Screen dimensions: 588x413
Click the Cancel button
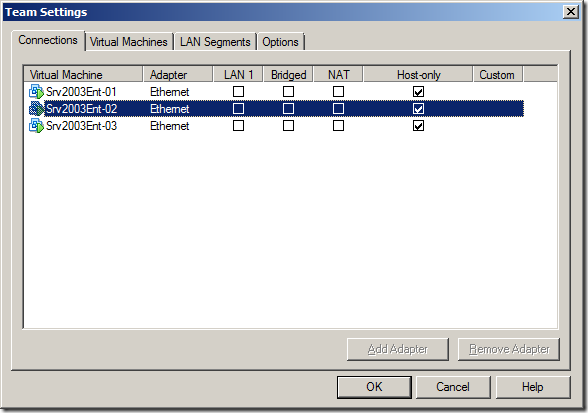tap(453, 387)
